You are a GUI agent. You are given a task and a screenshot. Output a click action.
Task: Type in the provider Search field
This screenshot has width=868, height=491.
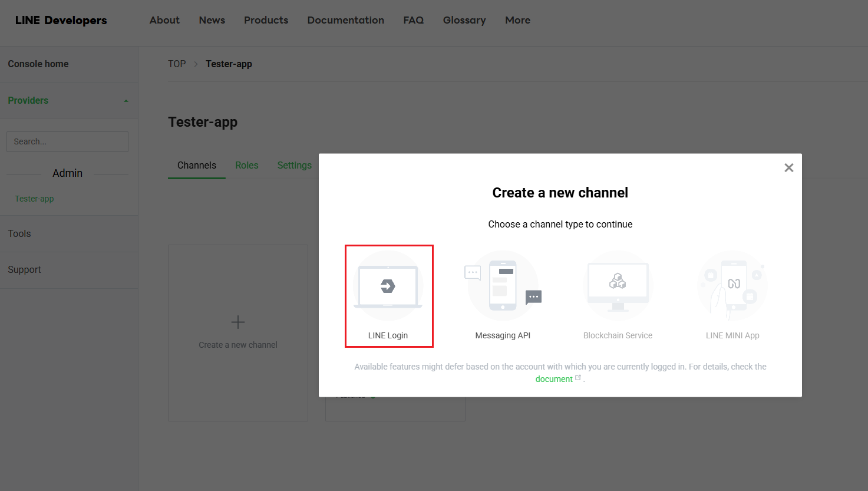coord(67,142)
